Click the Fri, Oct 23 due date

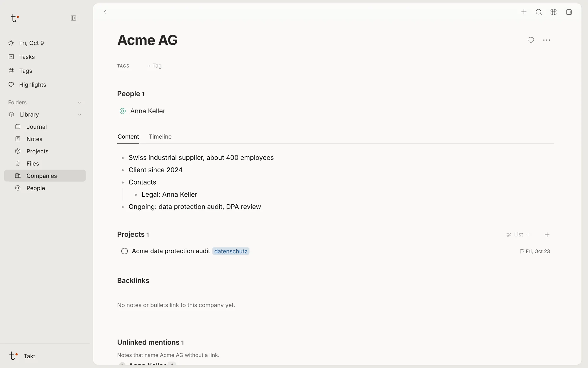click(535, 251)
